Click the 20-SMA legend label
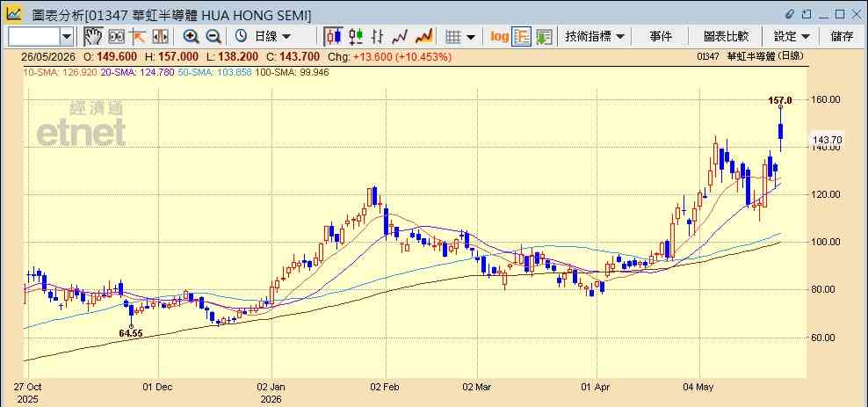 tap(138, 72)
